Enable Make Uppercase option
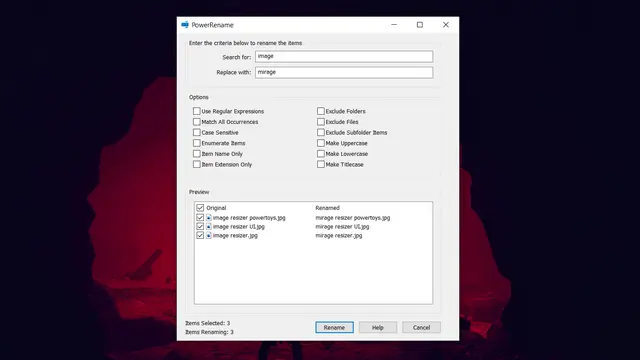640x360 pixels. click(321, 143)
